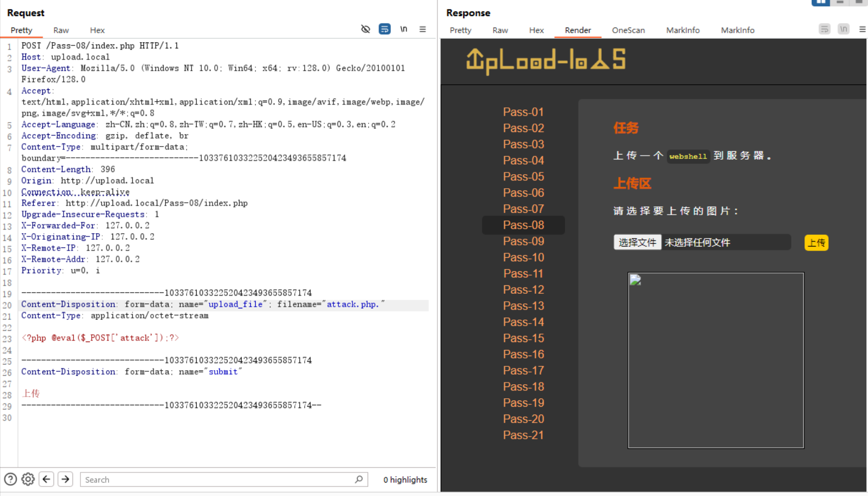Image resolution: width=868 pixels, height=496 pixels.
Task: Open the Pass-20 link
Action: pos(523,419)
